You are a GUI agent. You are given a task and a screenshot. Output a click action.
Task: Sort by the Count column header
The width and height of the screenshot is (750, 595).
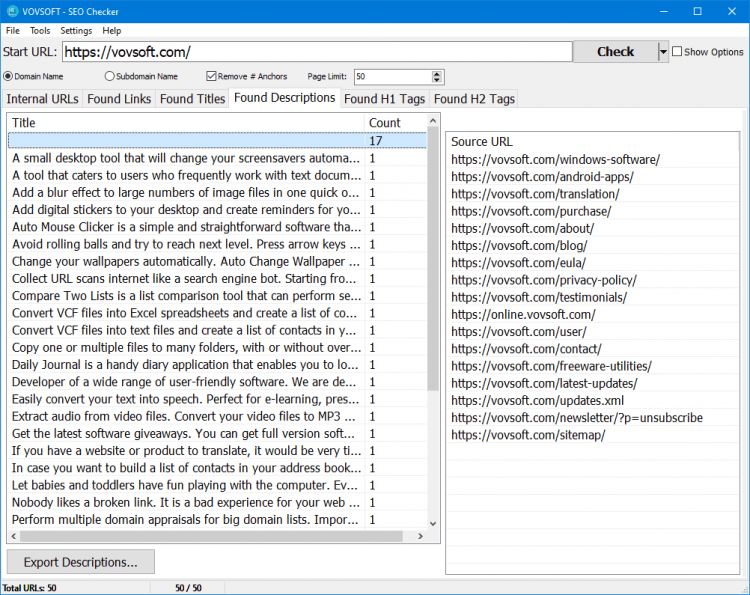click(395, 123)
